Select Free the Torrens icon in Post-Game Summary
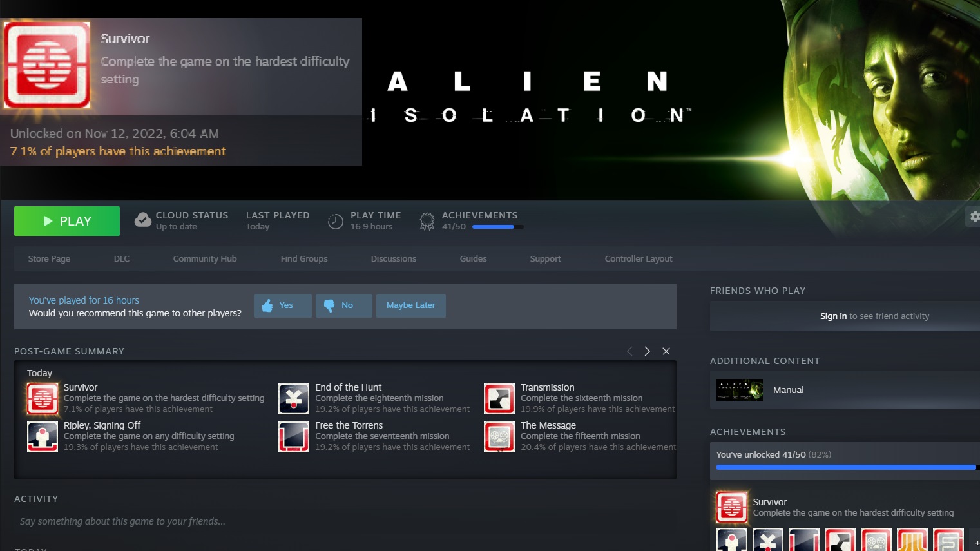 (x=294, y=436)
